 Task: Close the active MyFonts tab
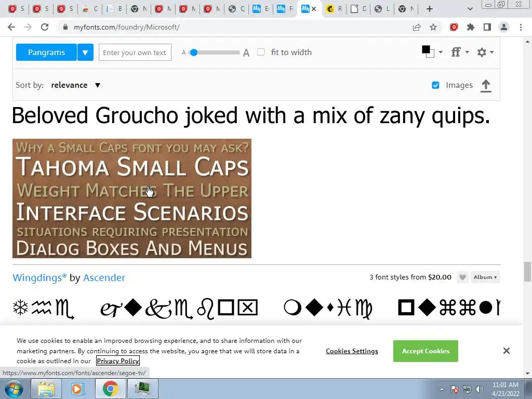click(314, 9)
